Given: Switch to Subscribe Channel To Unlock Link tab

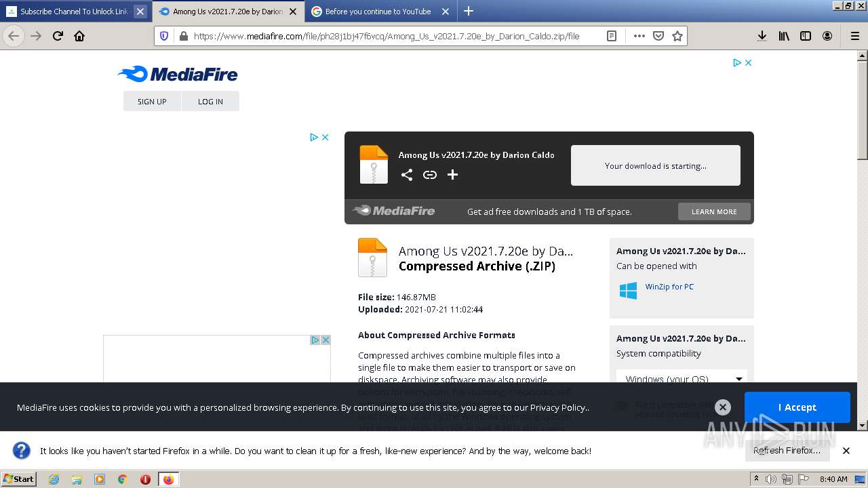Looking at the screenshot, I should coord(75,12).
